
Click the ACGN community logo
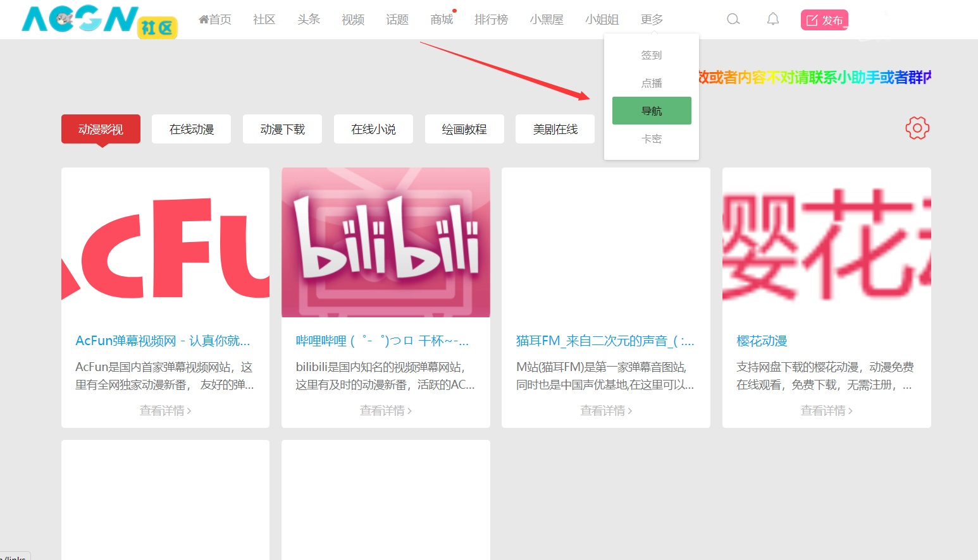(x=99, y=20)
